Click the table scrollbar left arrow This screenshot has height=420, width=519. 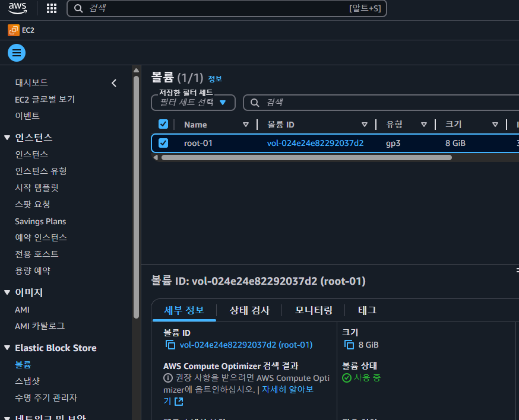click(x=156, y=157)
